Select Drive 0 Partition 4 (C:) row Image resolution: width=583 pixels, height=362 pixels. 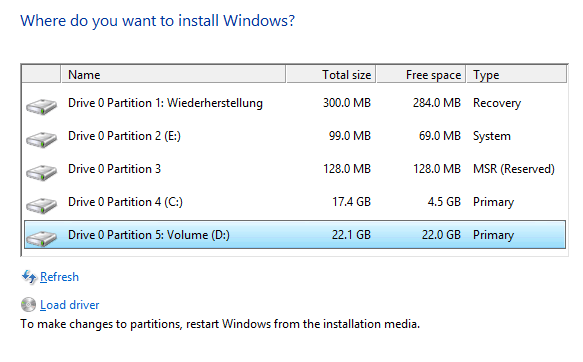295,202
